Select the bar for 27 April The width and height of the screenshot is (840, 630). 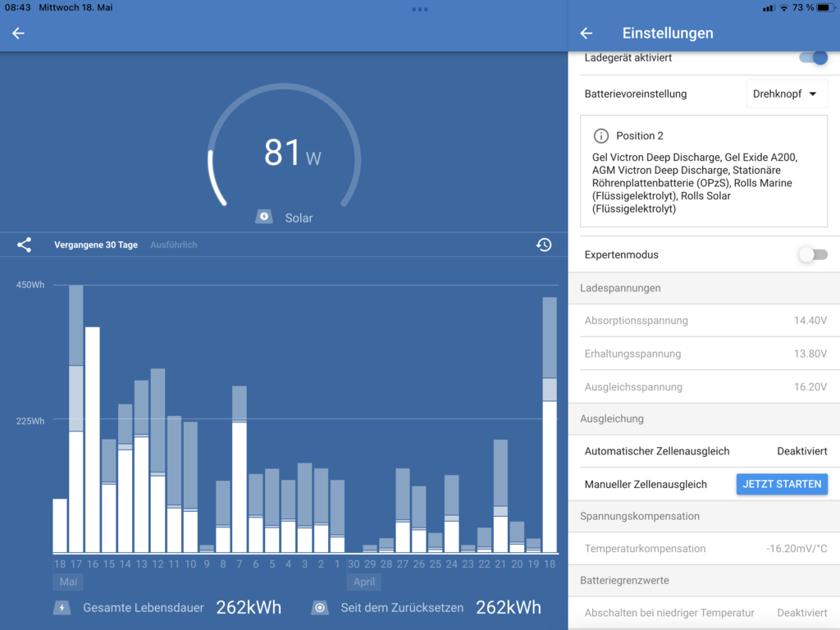point(402,510)
